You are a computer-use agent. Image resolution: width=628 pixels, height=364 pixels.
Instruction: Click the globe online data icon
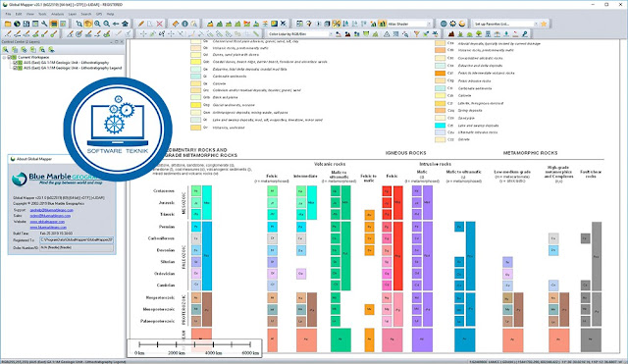tap(17, 24)
